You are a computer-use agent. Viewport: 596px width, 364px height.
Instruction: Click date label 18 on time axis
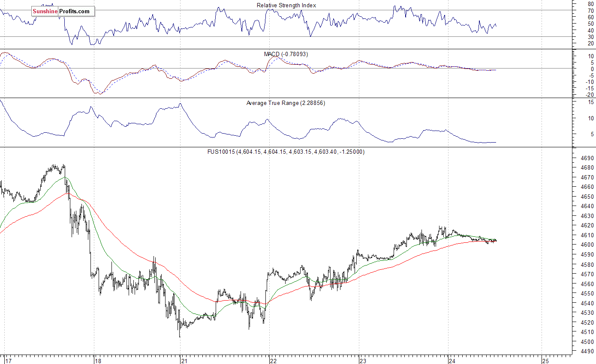click(x=98, y=361)
